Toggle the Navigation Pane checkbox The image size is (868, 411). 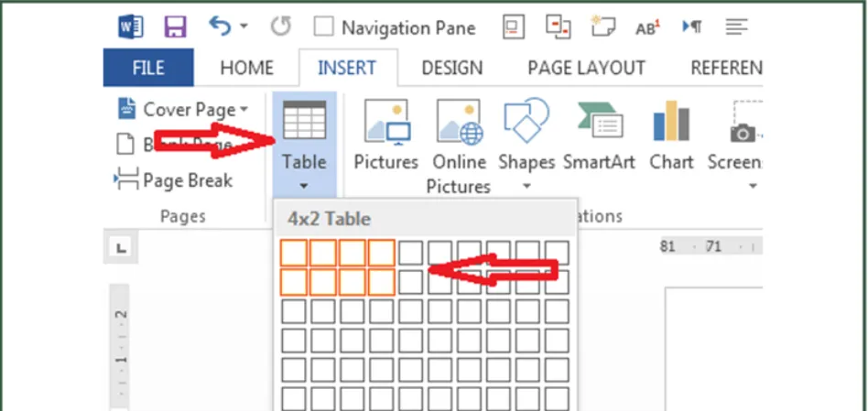(323, 27)
